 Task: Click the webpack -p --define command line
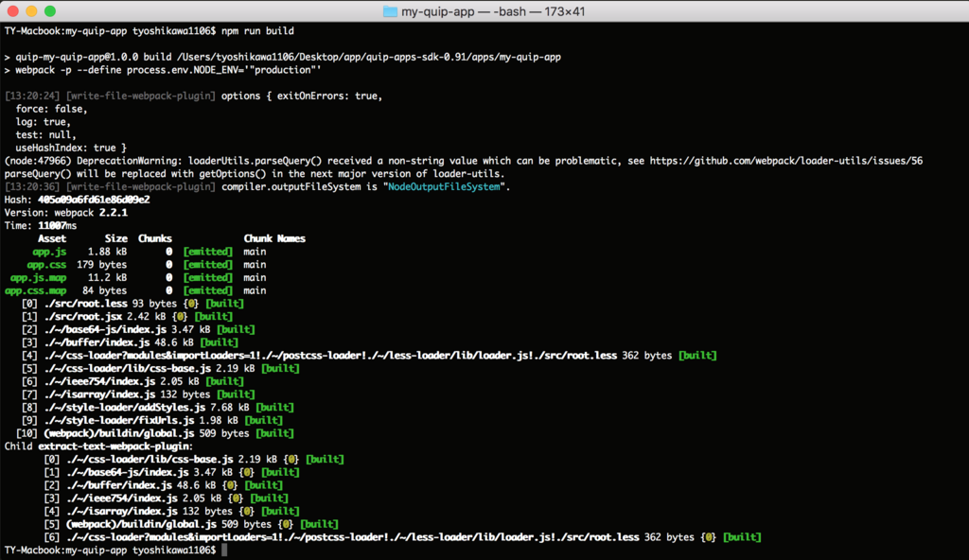[163, 70]
